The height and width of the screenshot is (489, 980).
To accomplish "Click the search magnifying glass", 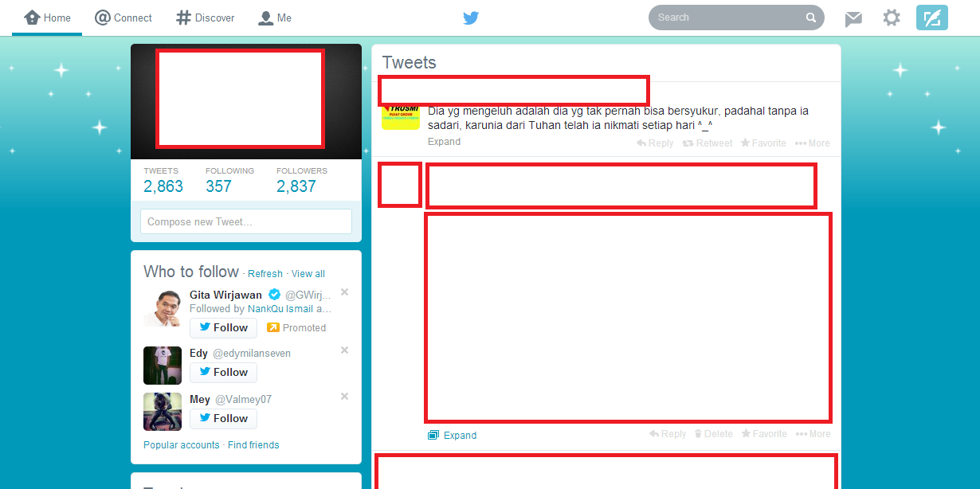I will coord(811,17).
